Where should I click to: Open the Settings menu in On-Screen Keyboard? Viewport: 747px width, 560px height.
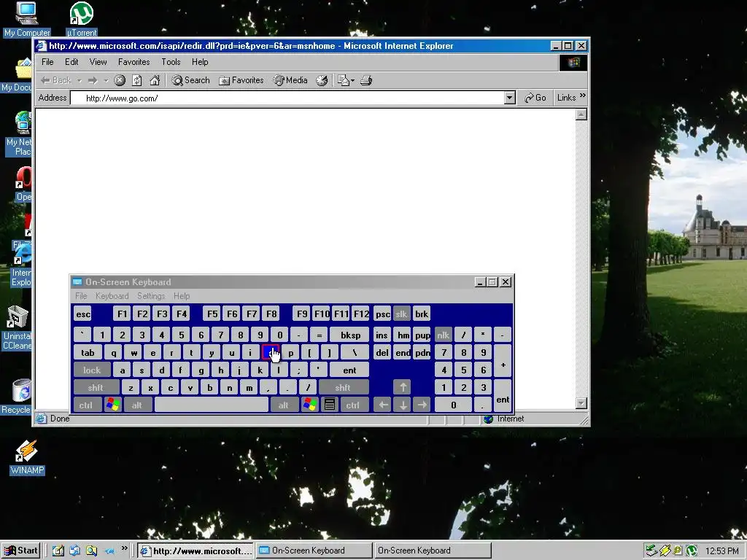click(x=151, y=296)
